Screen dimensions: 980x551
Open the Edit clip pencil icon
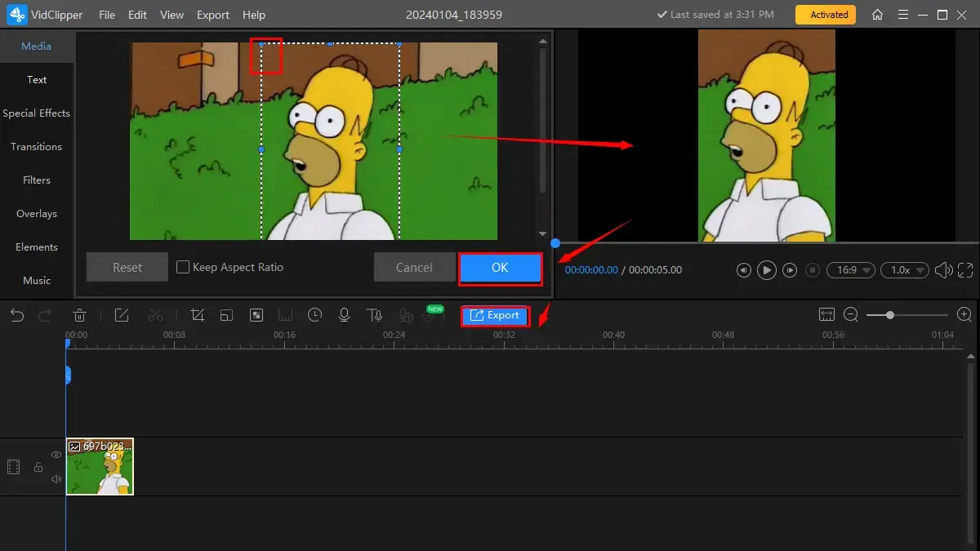pyautogui.click(x=122, y=315)
